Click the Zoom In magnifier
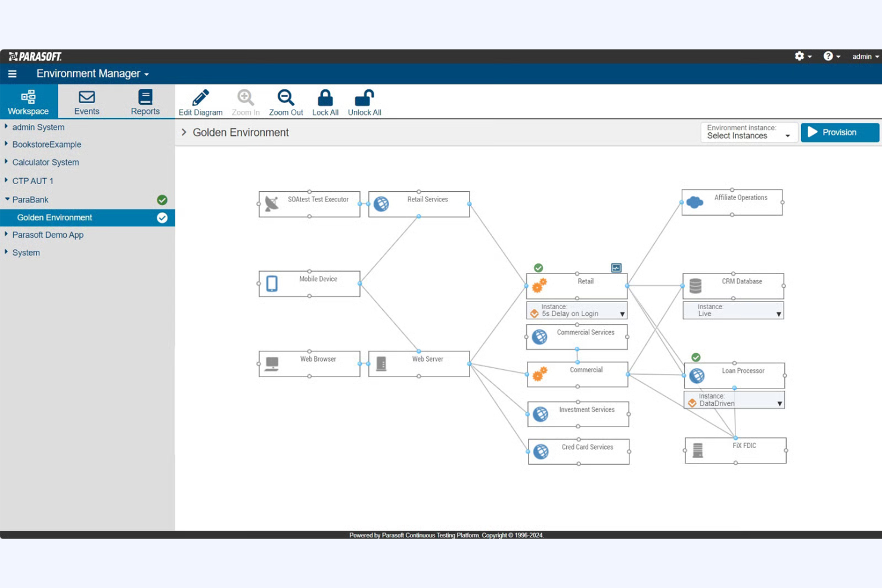 (x=245, y=102)
